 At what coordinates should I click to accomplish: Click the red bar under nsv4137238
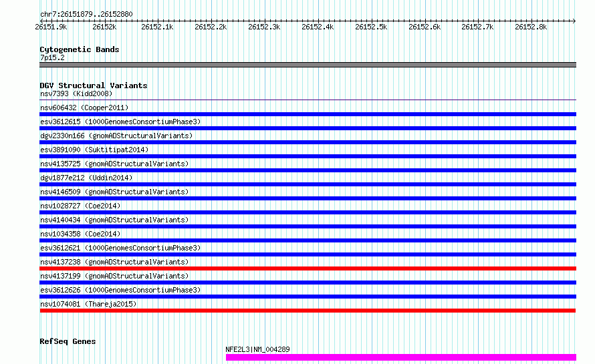click(308, 268)
